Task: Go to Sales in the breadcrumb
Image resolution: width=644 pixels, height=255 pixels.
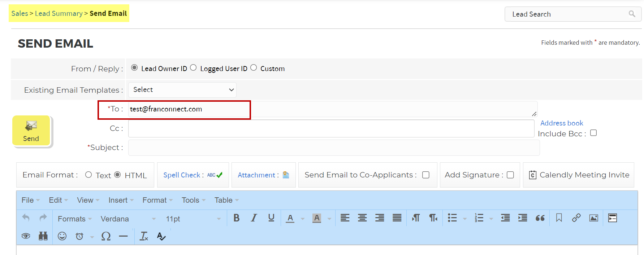Action: pos(20,13)
